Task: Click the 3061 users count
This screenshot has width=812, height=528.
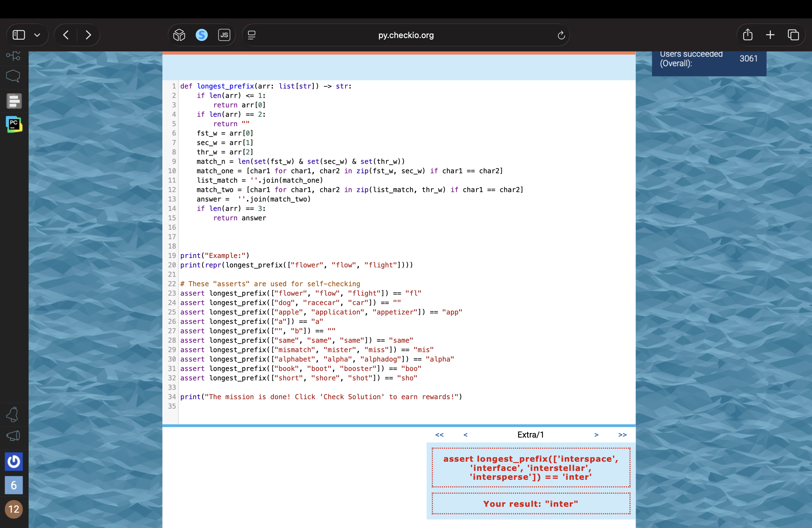Action: (749, 59)
